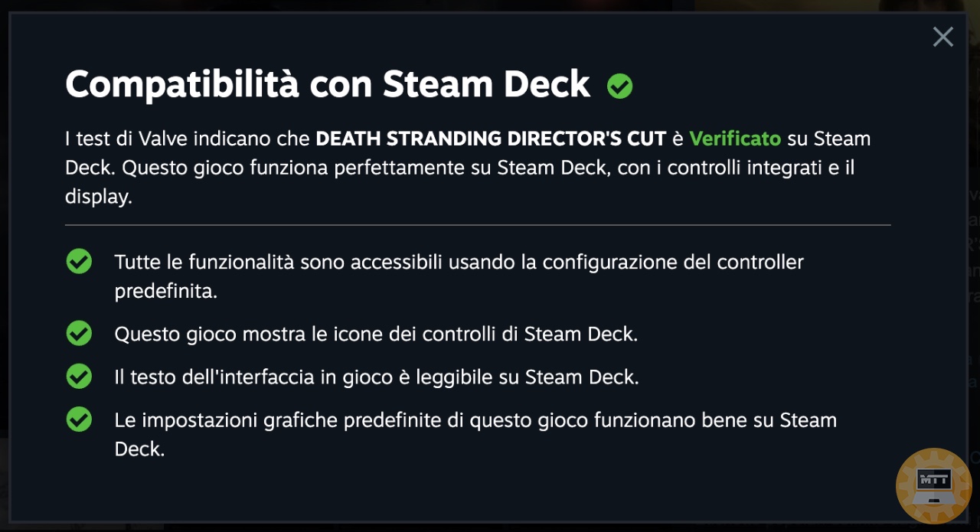
Task: Click the Le impostazioni grafiche predefinite line
Action: pos(475,434)
